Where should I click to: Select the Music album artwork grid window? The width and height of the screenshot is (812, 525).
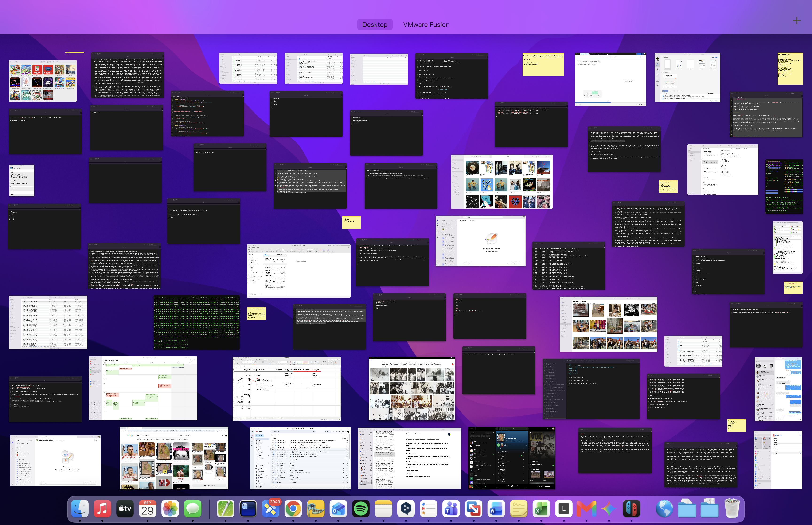502,182
